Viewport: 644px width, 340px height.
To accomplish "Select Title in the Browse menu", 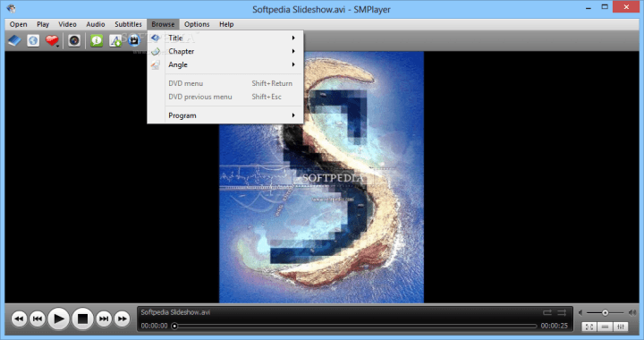I will tap(225, 38).
